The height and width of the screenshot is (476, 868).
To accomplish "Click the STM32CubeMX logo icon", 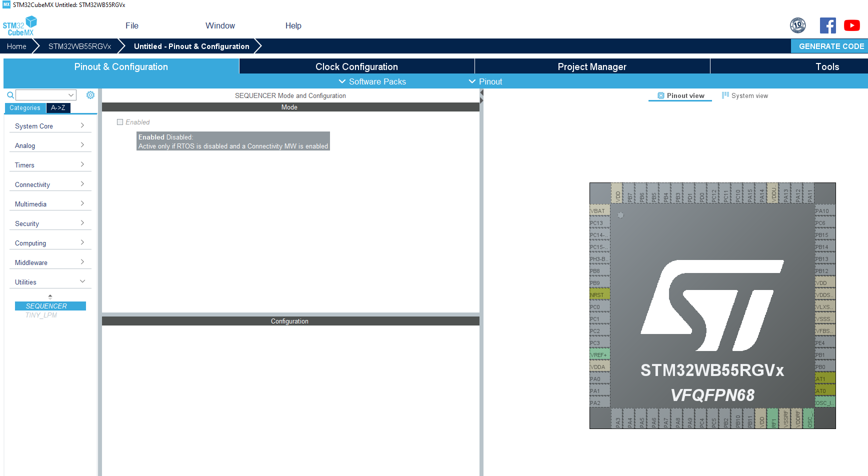I will pyautogui.click(x=20, y=25).
